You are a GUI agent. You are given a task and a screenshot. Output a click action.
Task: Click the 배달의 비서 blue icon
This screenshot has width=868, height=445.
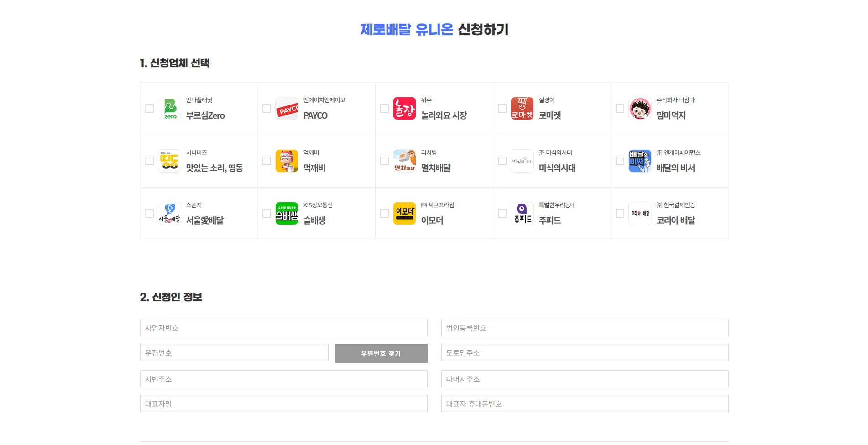tap(640, 161)
